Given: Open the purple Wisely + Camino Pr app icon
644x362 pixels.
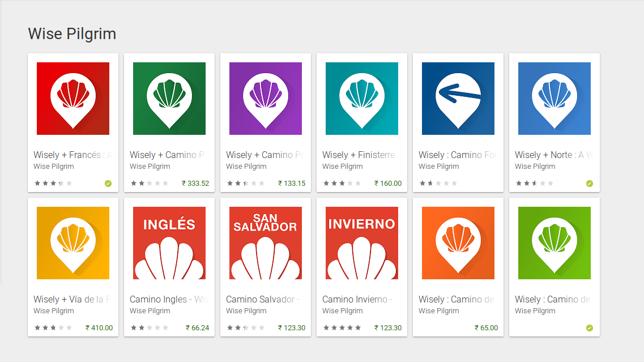Looking at the screenshot, I should pos(265,99).
